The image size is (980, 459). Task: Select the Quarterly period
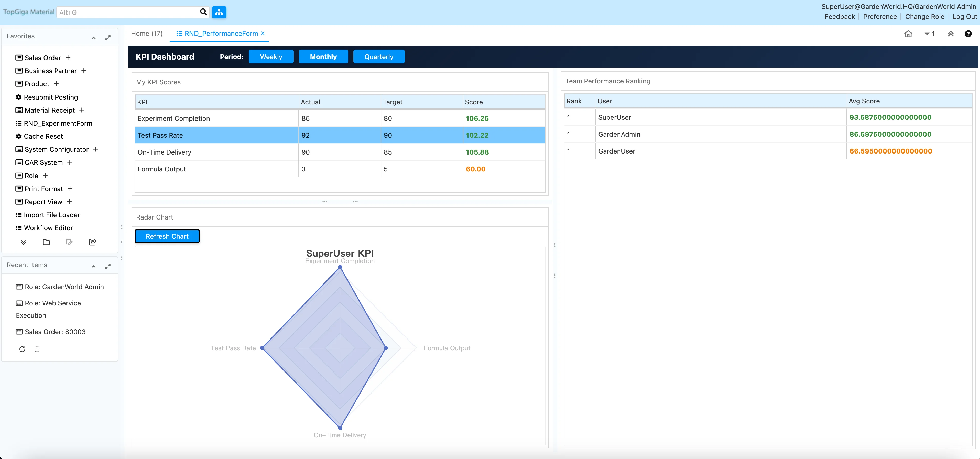(378, 57)
